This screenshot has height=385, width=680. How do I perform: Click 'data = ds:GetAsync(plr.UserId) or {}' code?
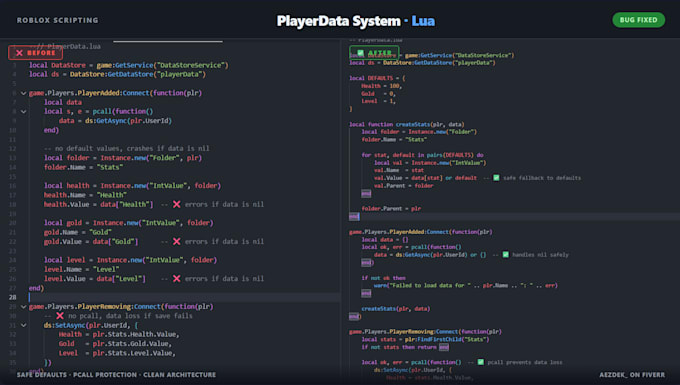point(430,254)
